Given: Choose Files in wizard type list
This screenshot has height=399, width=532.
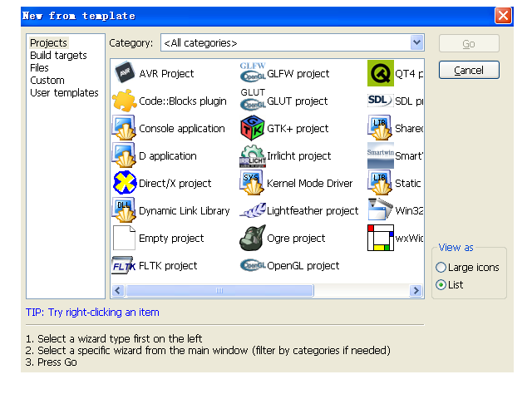Looking at the screenshot, I should click(x=39, y=68).
